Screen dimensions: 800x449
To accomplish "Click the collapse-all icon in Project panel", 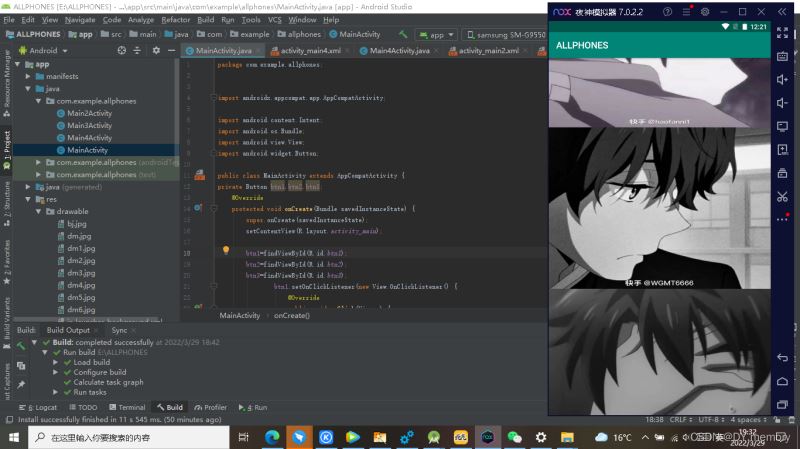I will click(137, 50).
